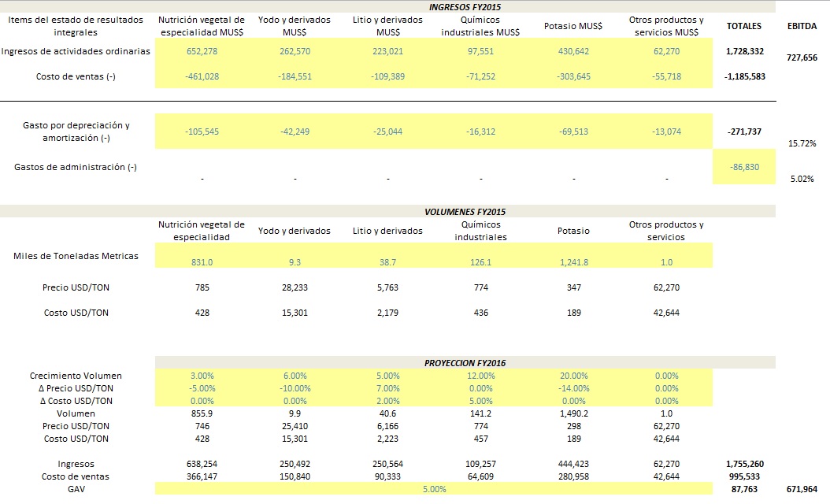Click the Químicos industriales ingresos 97,551
Image resolution: width=830 pixels, height=504 pixels.
[480, 51]
